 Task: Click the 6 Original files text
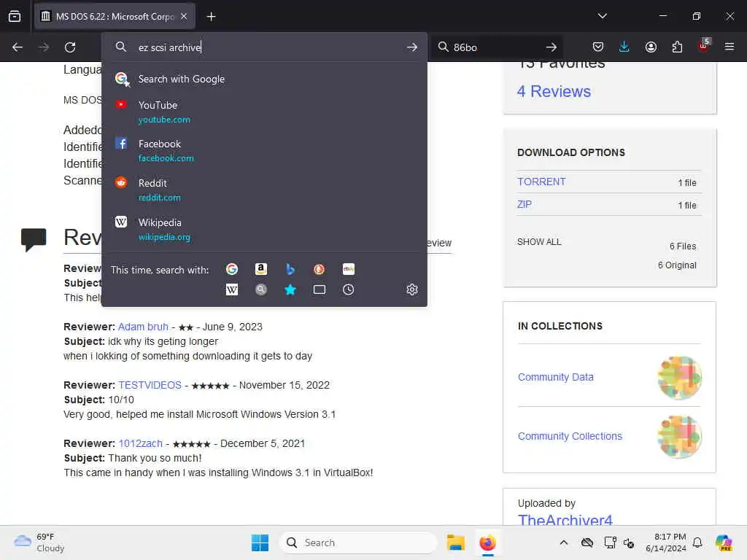pyautogui.click(x=677, y=265)
